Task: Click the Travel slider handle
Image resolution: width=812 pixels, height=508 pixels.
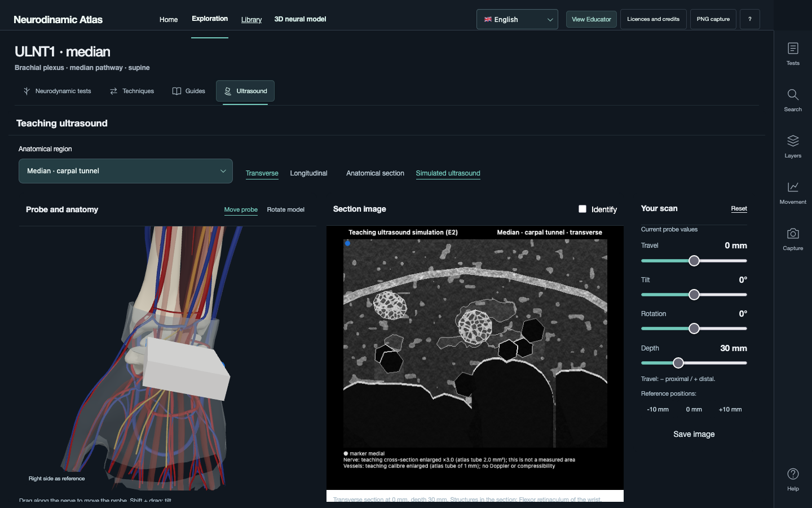Action: 694,261
